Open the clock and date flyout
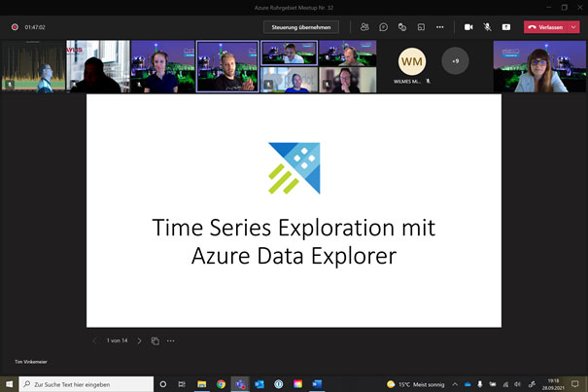The image size is (588, 392). pyautogui.click(x=553, y=384)
